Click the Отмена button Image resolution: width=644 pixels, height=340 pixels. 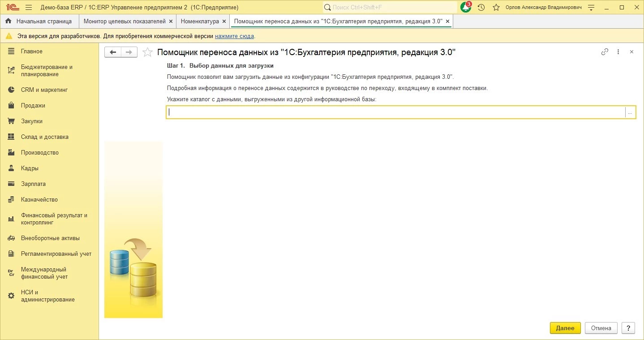point(601,328)
